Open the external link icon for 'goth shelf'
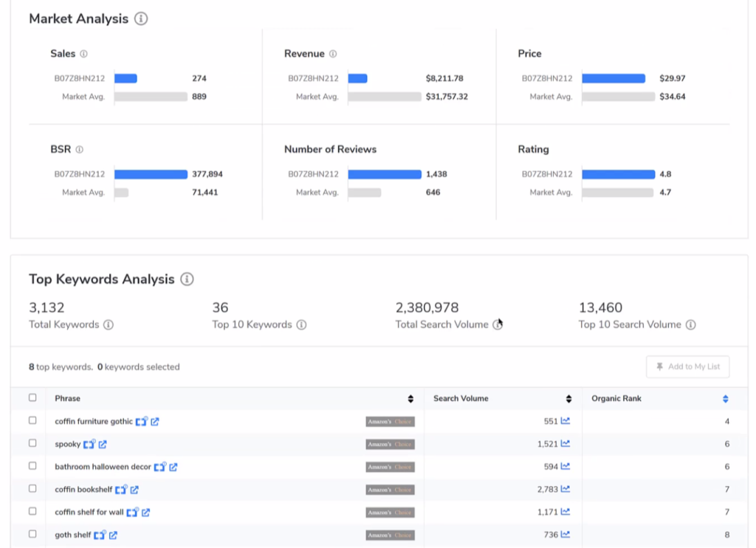 (x=113, y=535)
